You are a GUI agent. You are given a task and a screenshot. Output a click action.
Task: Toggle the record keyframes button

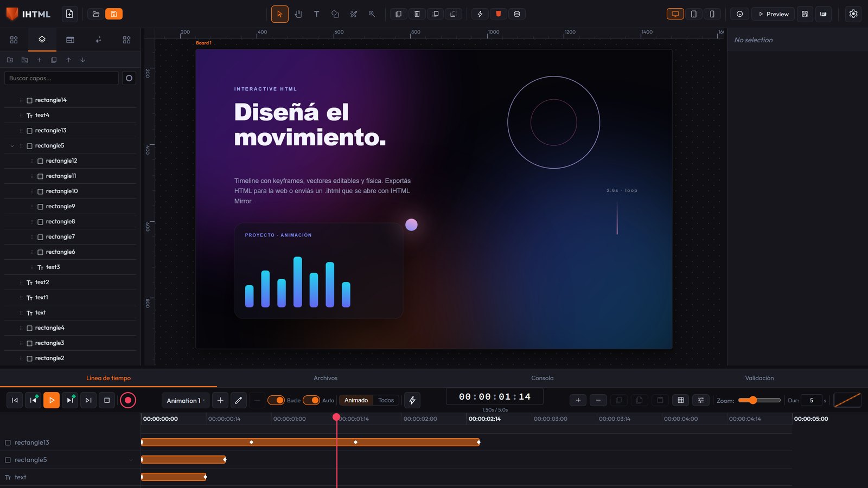128,400
